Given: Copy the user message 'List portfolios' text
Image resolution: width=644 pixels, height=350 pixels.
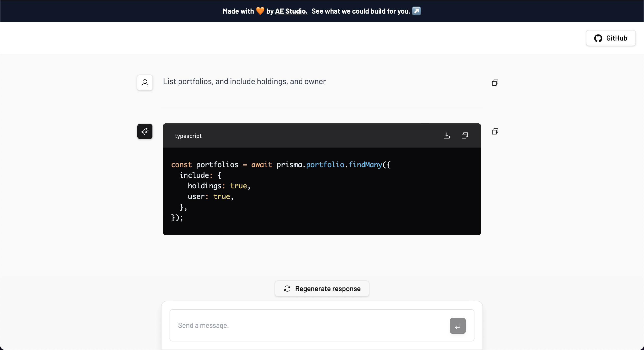Looking at the screenshot, I should pyautogui.click(x=495, y=83).
